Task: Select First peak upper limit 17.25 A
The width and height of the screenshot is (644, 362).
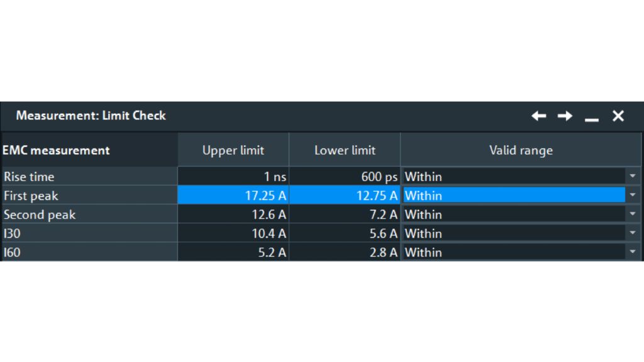Action: tap(233, 195)
